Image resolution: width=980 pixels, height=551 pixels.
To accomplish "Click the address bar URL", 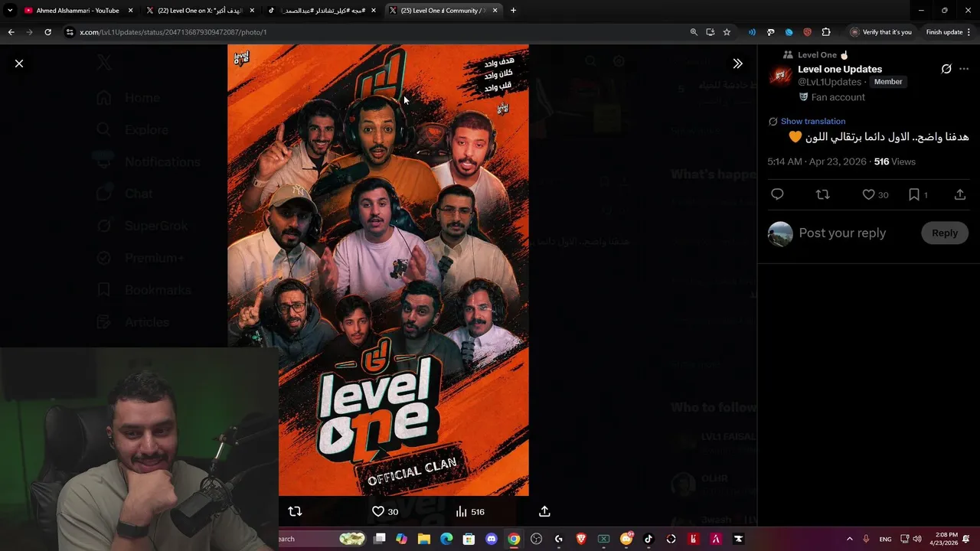I will click(x=173, y=32).
